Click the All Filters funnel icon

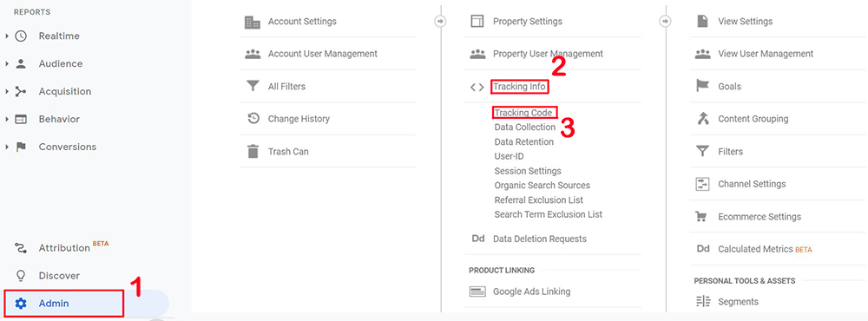coord(253,87)
